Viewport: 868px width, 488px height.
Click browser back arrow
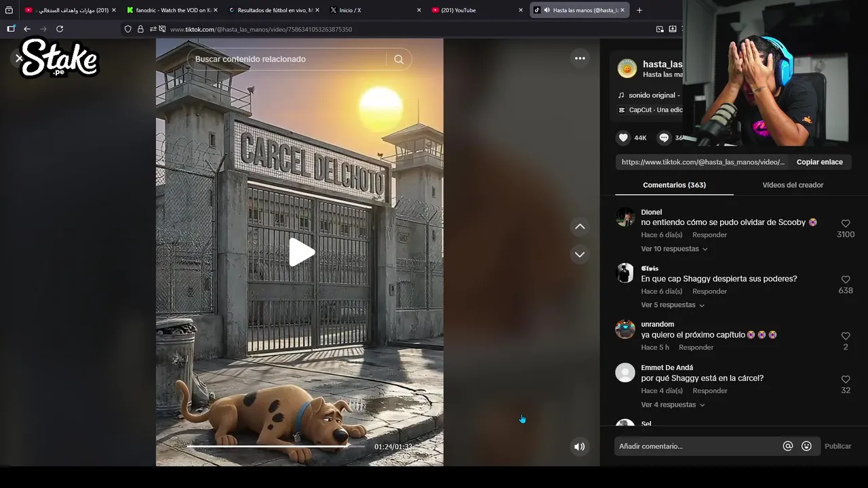[27, 29]
